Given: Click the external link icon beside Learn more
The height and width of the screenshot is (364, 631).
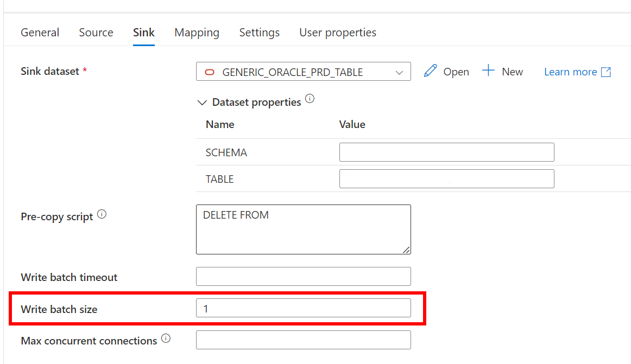Looking at the screenshot, I should point(606,72).
